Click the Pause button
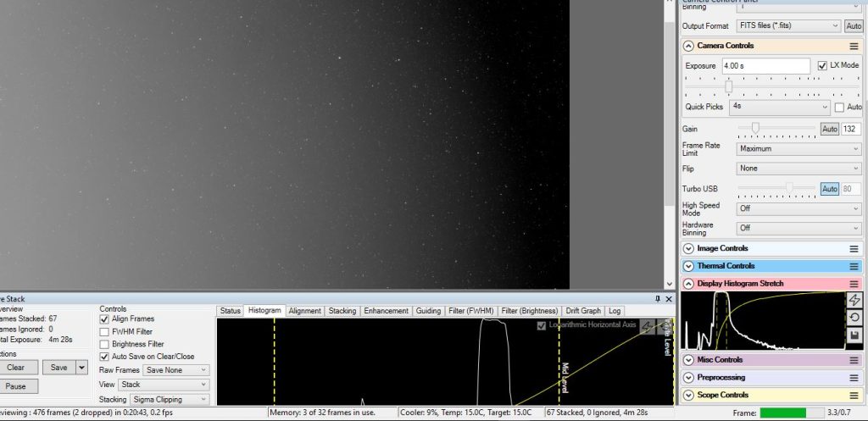The width and height of the screenshot is (868, 421). pos(15,386)
